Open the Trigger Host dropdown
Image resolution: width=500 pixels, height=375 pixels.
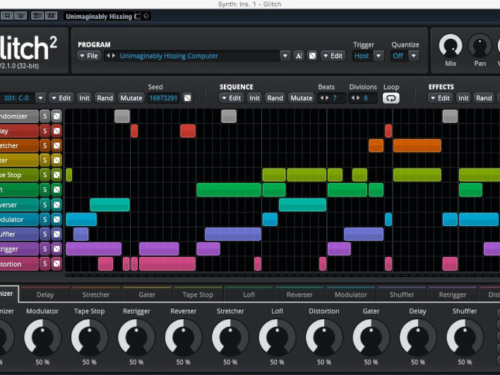pos(378,56)
